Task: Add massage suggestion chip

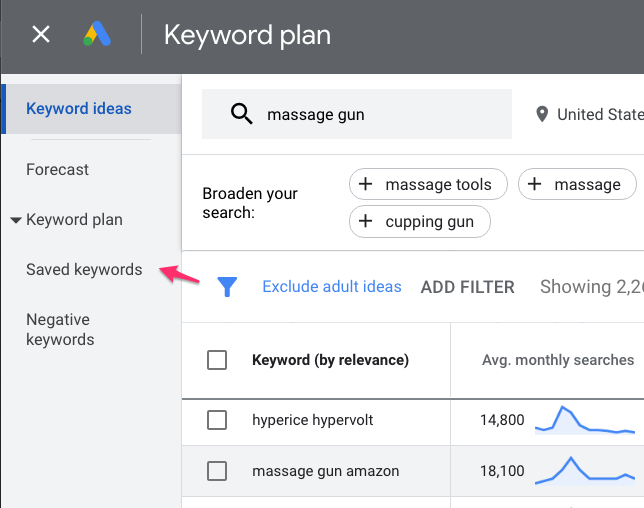Action: (577, 184)
